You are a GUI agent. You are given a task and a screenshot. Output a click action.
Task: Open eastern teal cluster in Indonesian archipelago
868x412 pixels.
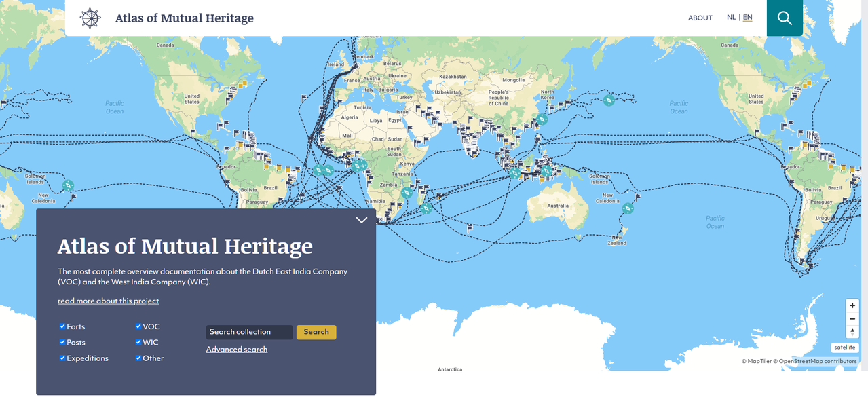pyautogui.click(x=546, y=170)
